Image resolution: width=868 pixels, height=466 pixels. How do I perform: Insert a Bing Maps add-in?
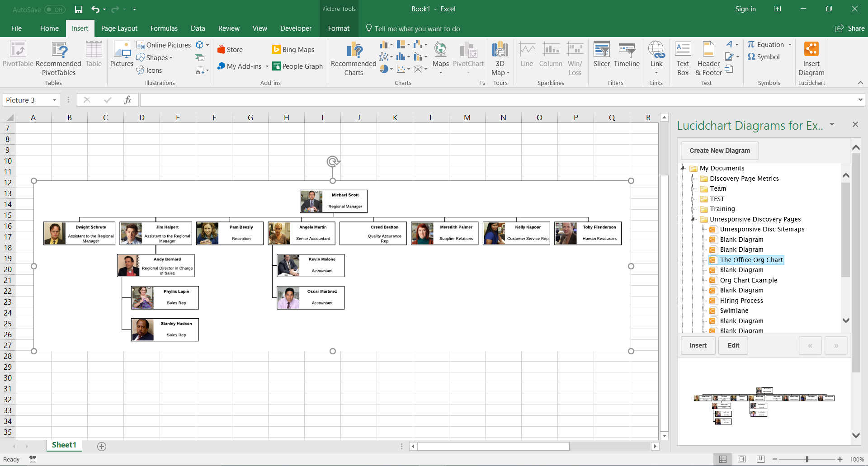point(293,49)
